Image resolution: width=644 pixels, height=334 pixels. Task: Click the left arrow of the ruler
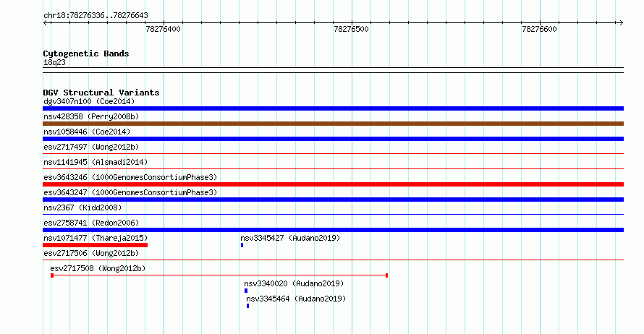click(x=46, y=23)
